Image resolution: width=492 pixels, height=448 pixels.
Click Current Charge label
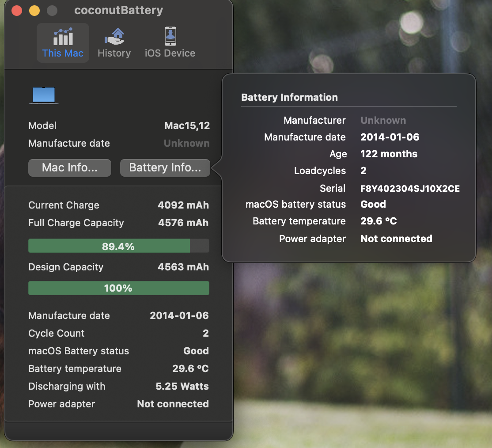[64, 205]
